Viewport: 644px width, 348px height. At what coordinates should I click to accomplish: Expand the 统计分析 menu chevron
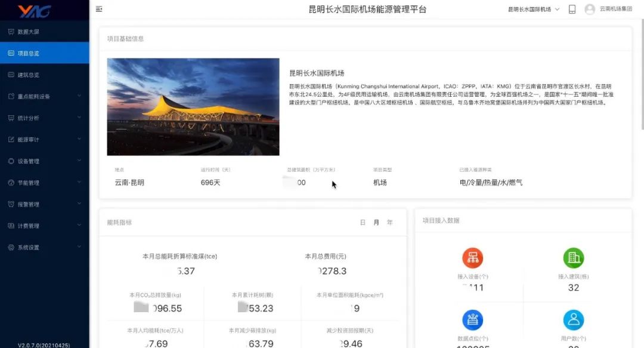[x=79, y=118]
